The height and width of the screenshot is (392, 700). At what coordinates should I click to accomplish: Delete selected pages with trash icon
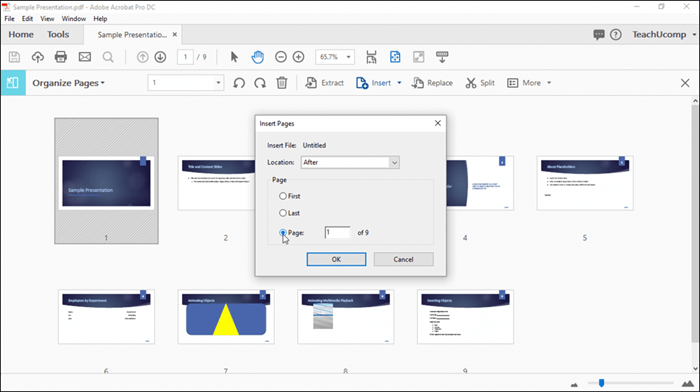[282, 83]
